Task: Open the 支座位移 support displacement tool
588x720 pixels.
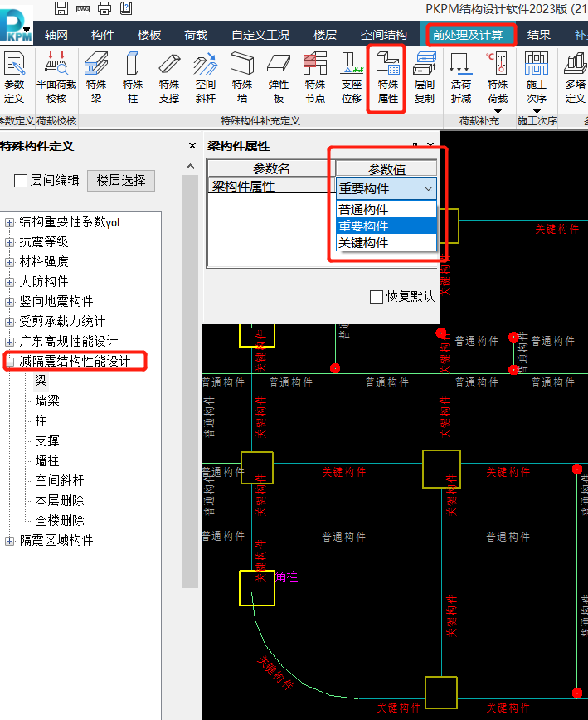Action: (x=352, y=78)
